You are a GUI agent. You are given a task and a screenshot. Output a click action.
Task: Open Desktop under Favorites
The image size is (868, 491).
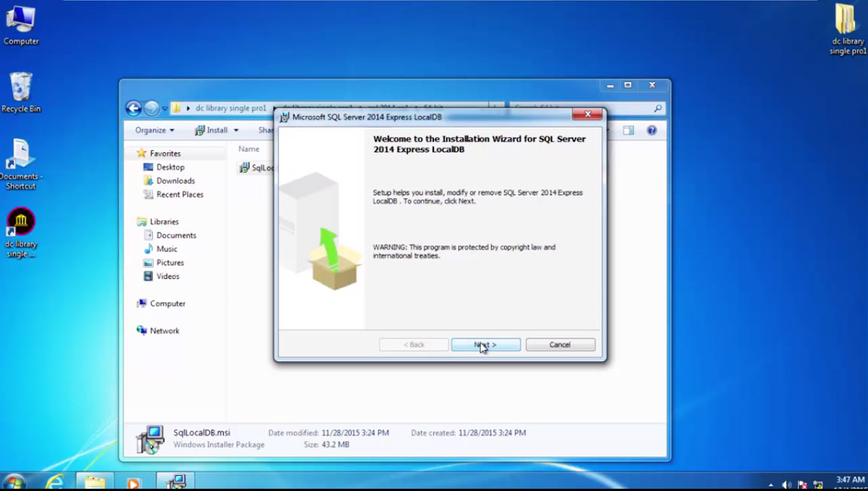coord(170,167)
